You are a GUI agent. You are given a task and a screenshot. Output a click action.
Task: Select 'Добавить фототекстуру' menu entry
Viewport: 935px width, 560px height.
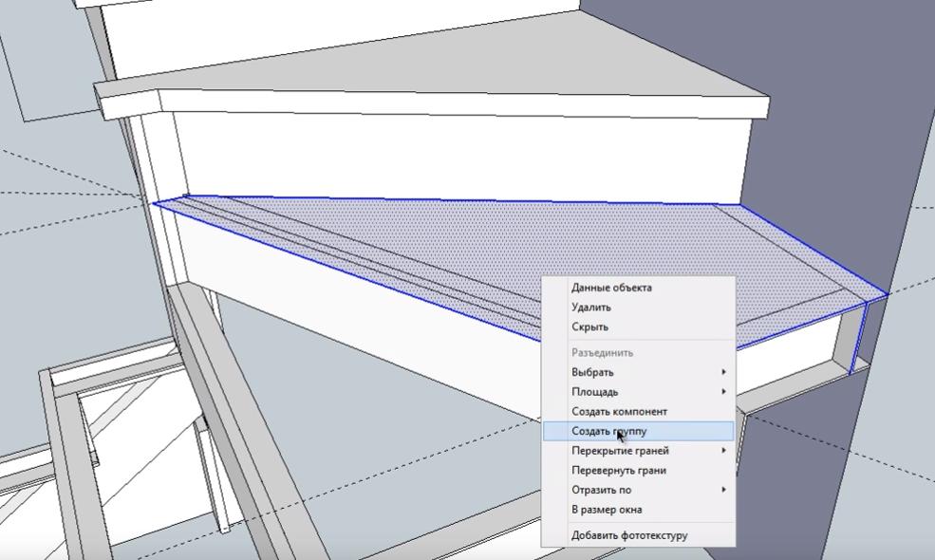point(629,535)
